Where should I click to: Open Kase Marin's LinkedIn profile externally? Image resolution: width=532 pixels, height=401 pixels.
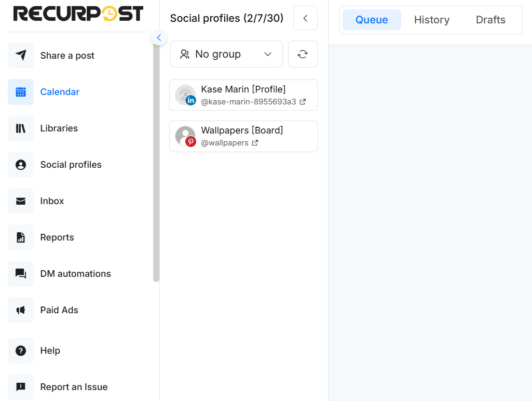[x=302, y=102]
